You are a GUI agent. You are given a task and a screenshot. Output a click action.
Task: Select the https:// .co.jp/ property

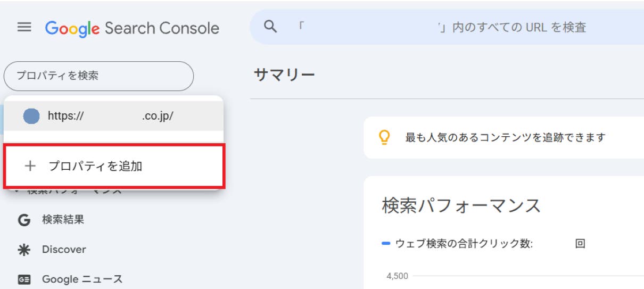[113, 116]
